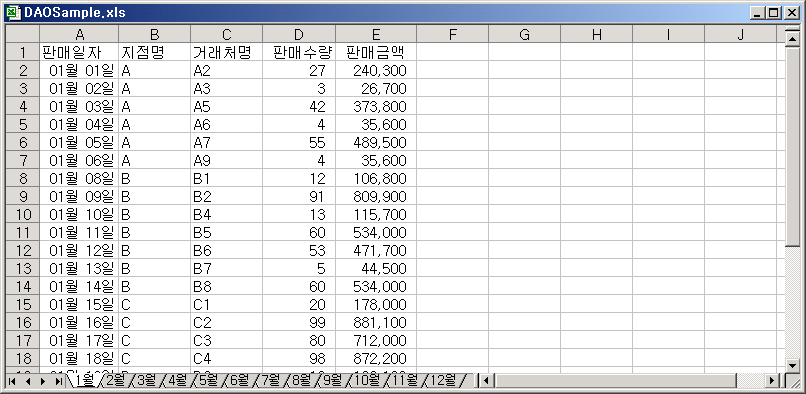The height and width of the screenshot is (394, 806).
Task: Select the cell with quantity 98
Action: tap(299, 358)
